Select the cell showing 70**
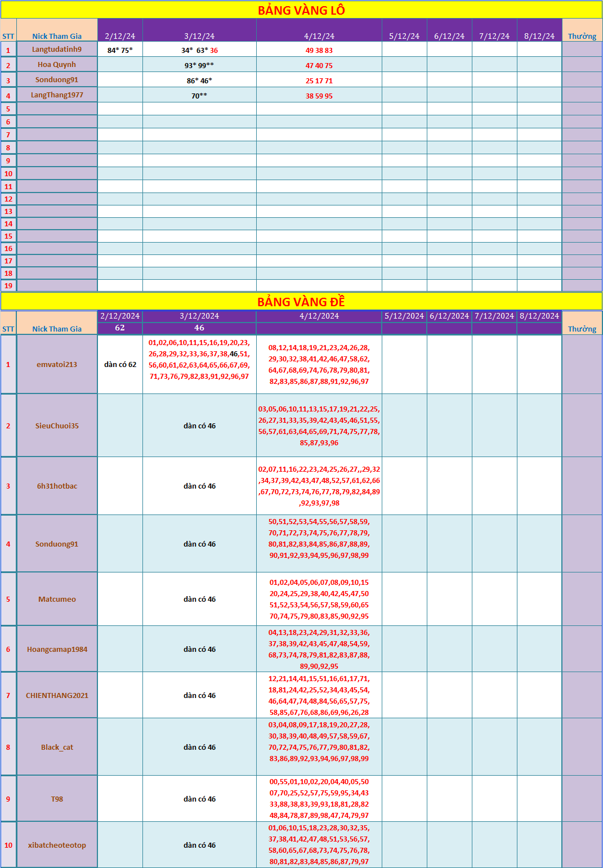Screen dimensions: 603x868 pyautogui.click(x=199, y=96)
